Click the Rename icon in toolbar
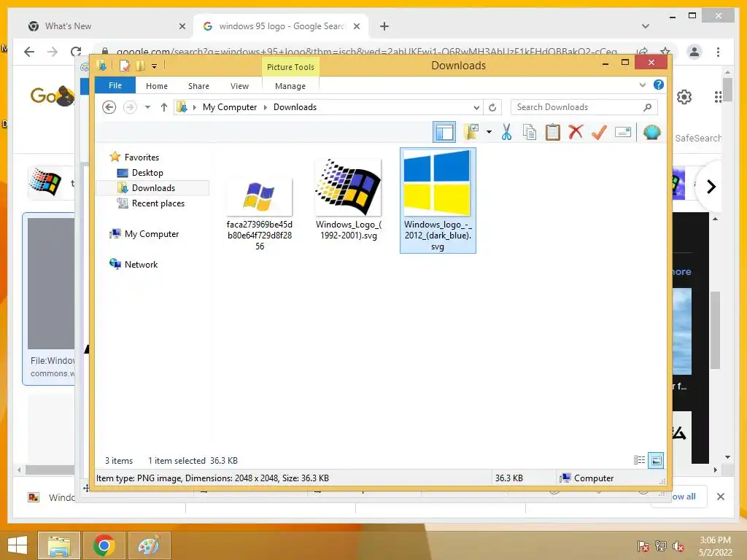 [623, 132]
